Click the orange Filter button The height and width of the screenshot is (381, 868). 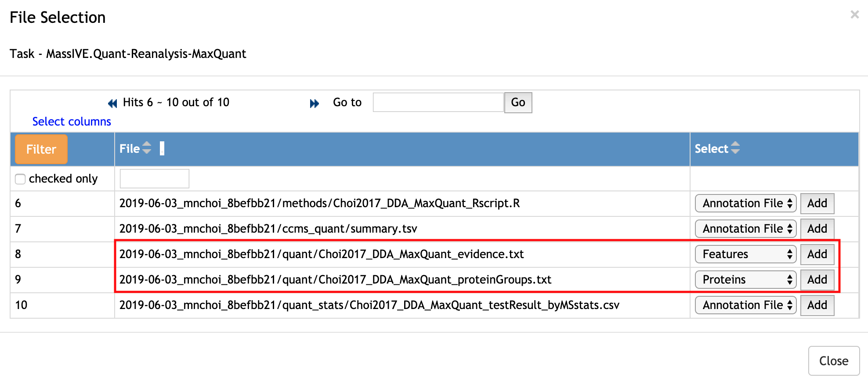point(41,149)
